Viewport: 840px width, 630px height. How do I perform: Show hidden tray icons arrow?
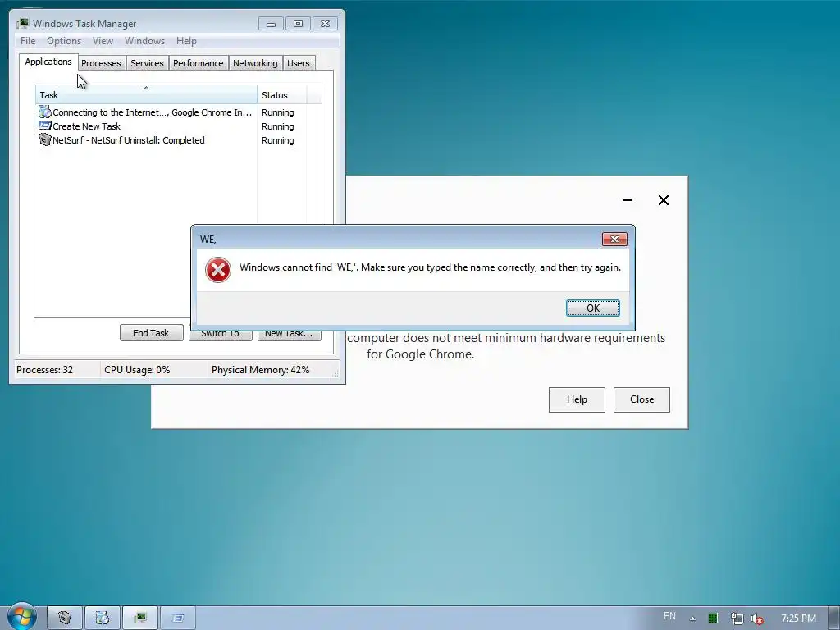coord(692,619)
